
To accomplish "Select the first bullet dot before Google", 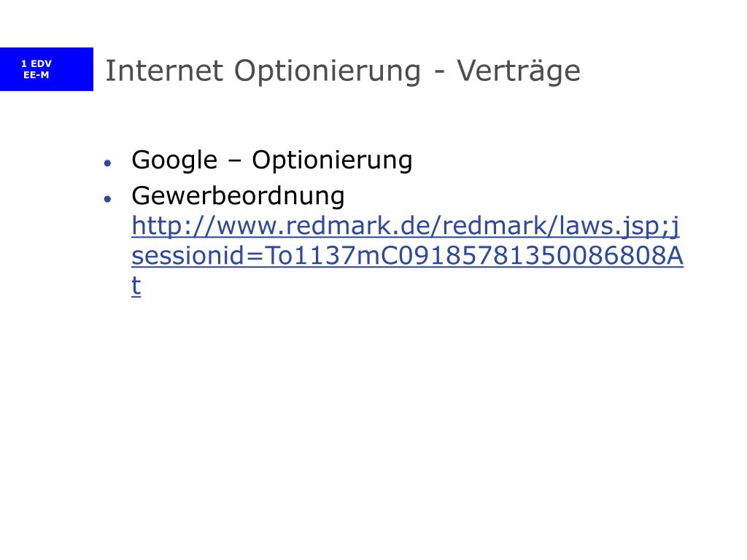I will click(x=108, y=163).
